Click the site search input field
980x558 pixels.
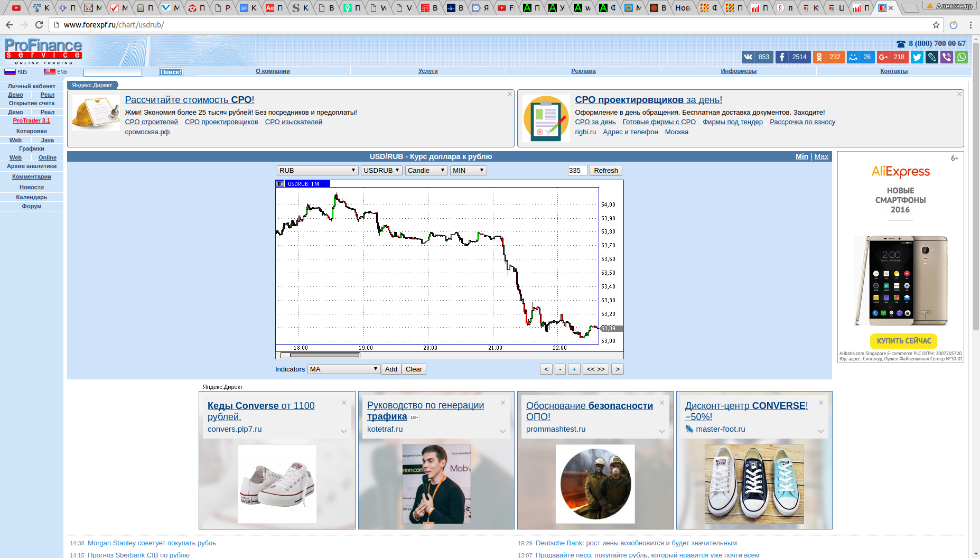113,72
